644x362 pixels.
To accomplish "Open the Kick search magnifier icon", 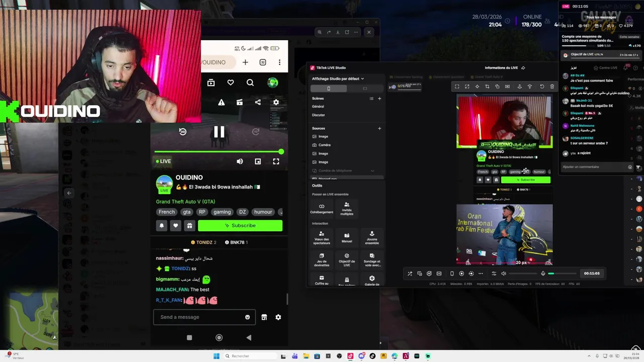I will pos(250,82).
